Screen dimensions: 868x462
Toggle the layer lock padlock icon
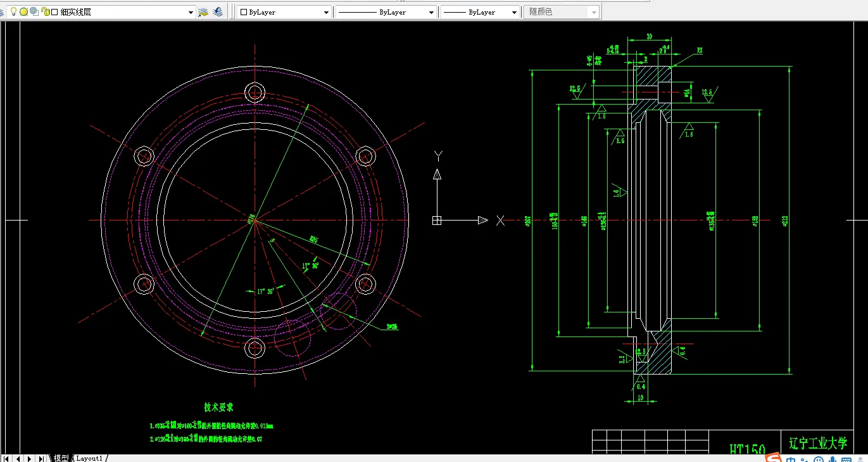point(45,12)
